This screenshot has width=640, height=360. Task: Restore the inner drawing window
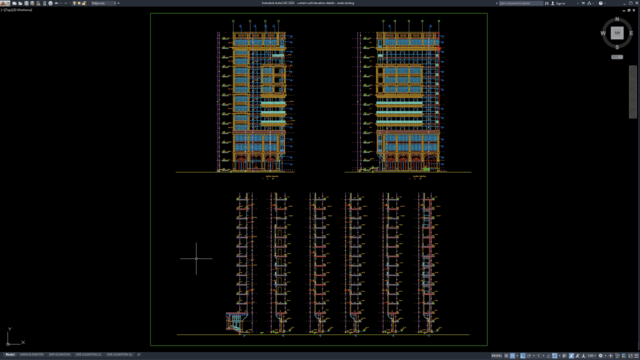tap(629, 10)
